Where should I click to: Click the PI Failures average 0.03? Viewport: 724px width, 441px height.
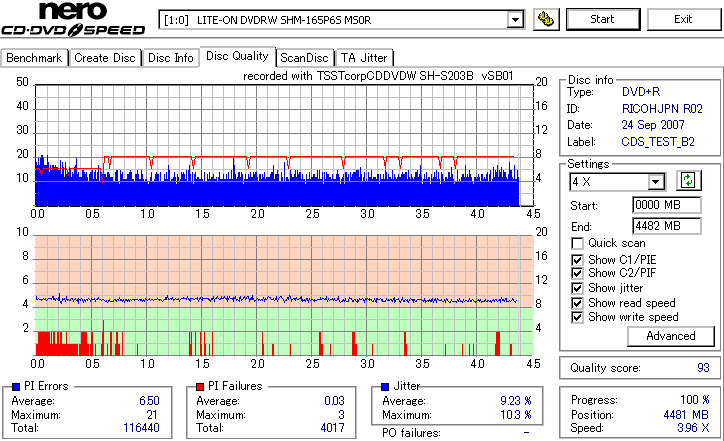click(x=334, y=401)
